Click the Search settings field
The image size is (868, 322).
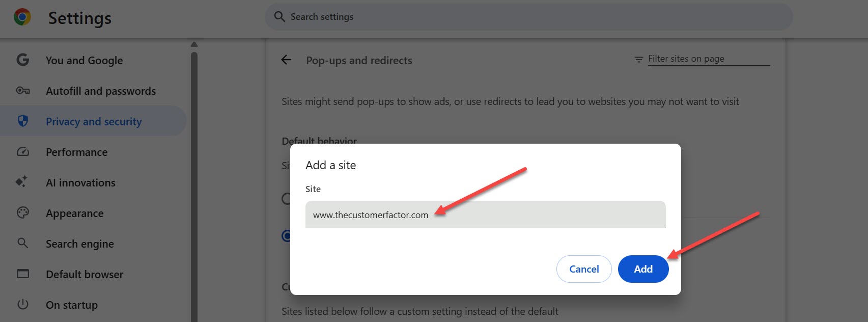pyautogui.click(x=528, y=17)
